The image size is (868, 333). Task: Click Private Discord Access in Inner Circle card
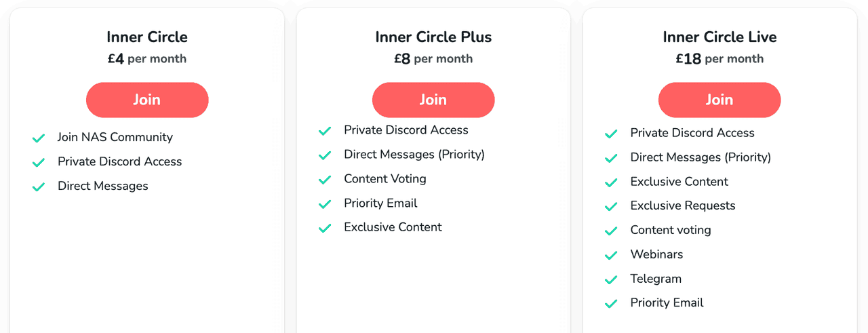pos(119,161)
